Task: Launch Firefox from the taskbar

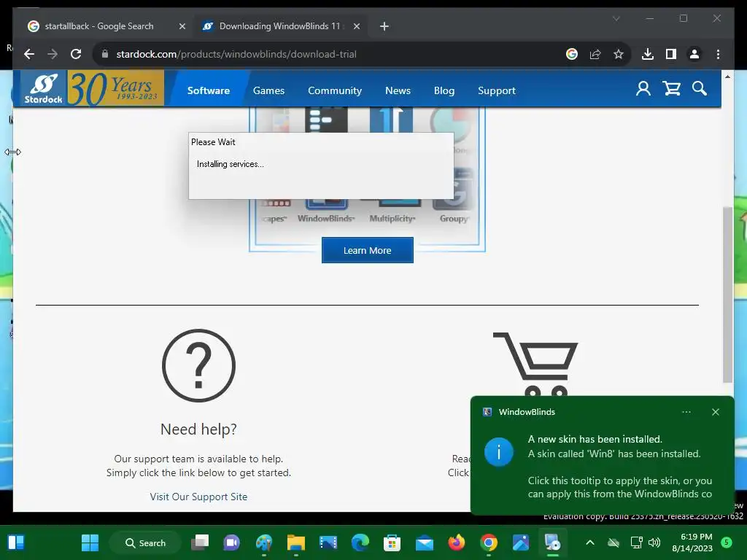Action: [x=457, y=542]
